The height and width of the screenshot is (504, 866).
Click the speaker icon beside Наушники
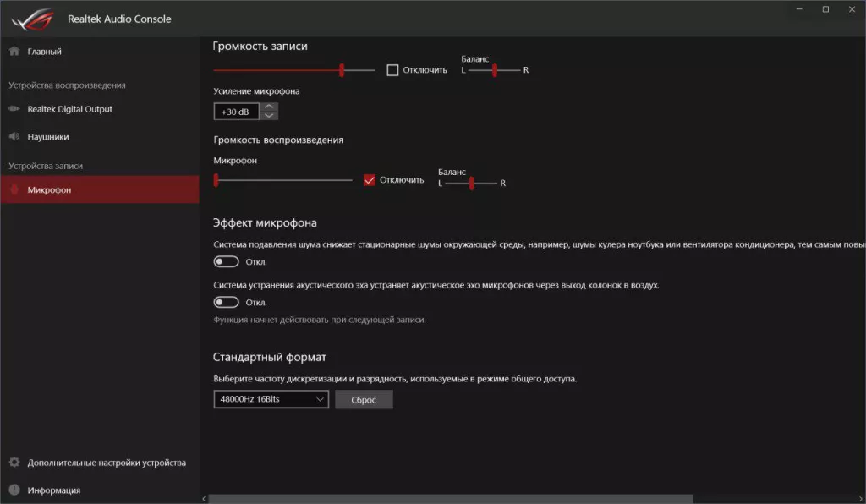(14, 136)
